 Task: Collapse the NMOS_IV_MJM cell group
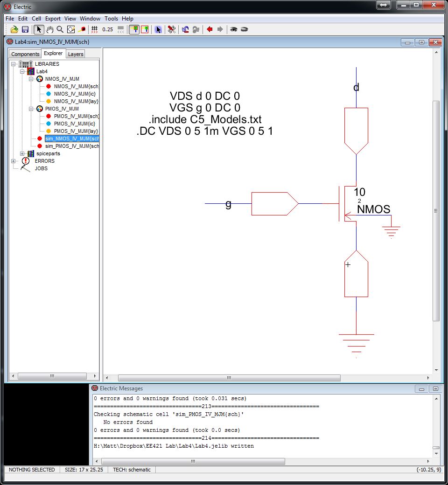31,79
